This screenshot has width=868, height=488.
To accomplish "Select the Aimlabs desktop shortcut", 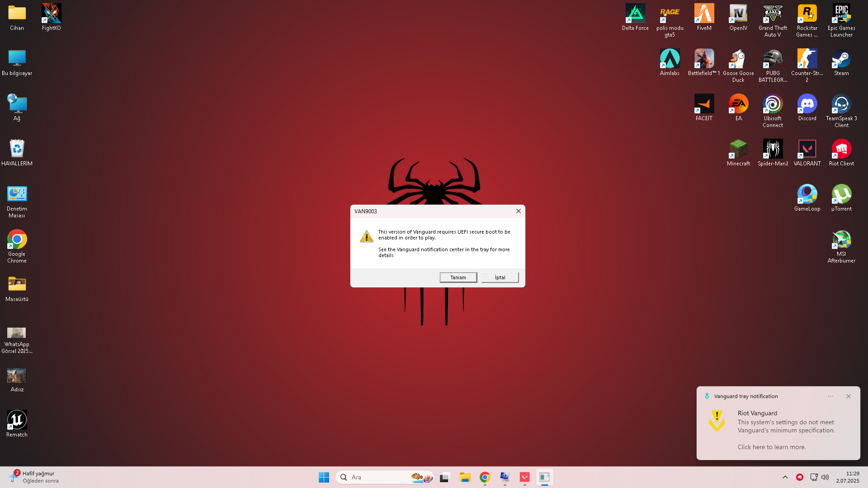I will coord(670,63).
